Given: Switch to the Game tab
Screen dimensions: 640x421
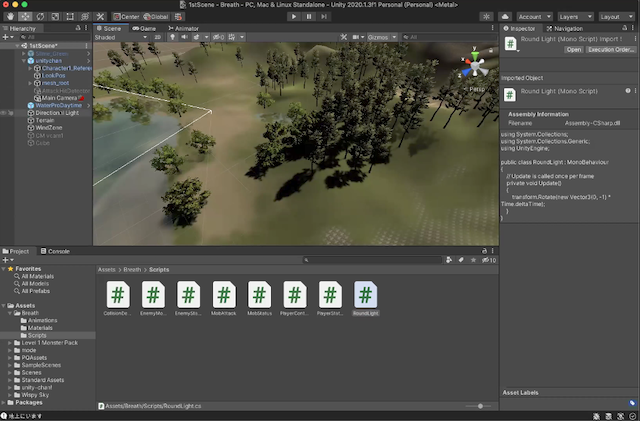Looking at the screenshot, I should pyautogui.click(x=143, y=29).
